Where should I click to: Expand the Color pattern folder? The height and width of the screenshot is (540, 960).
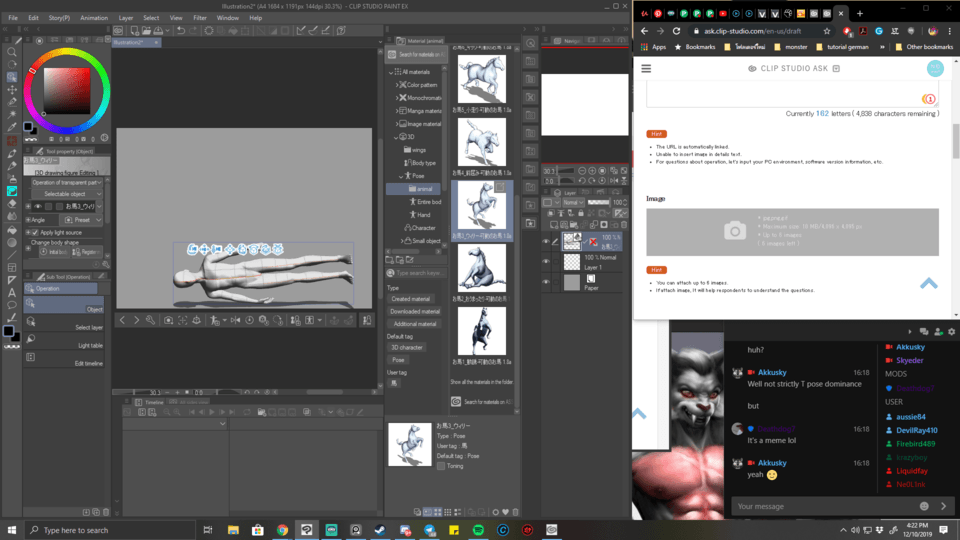397,85
